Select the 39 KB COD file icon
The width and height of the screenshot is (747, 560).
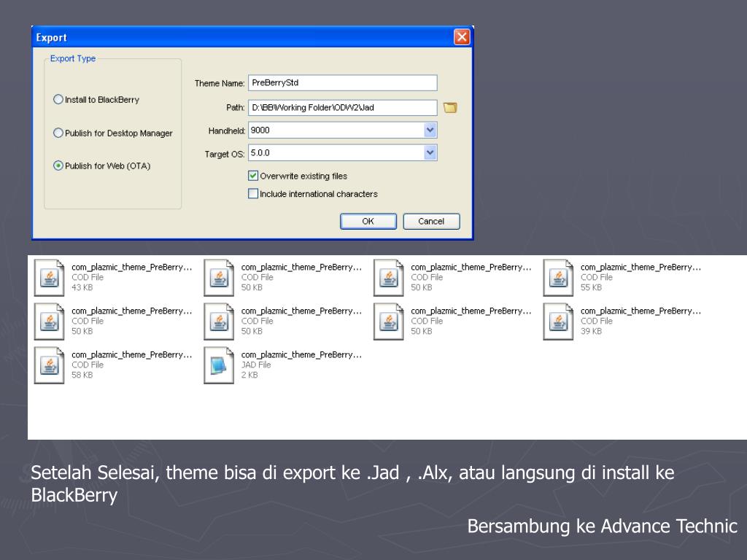558,322
